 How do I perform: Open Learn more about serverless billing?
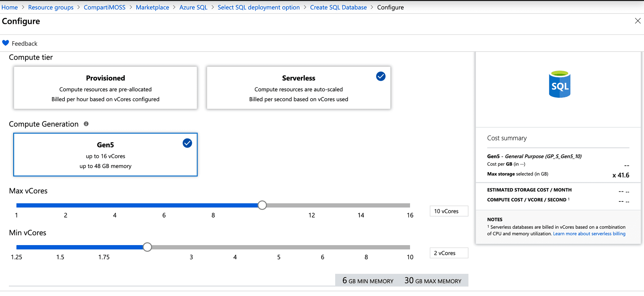(589, 233)
